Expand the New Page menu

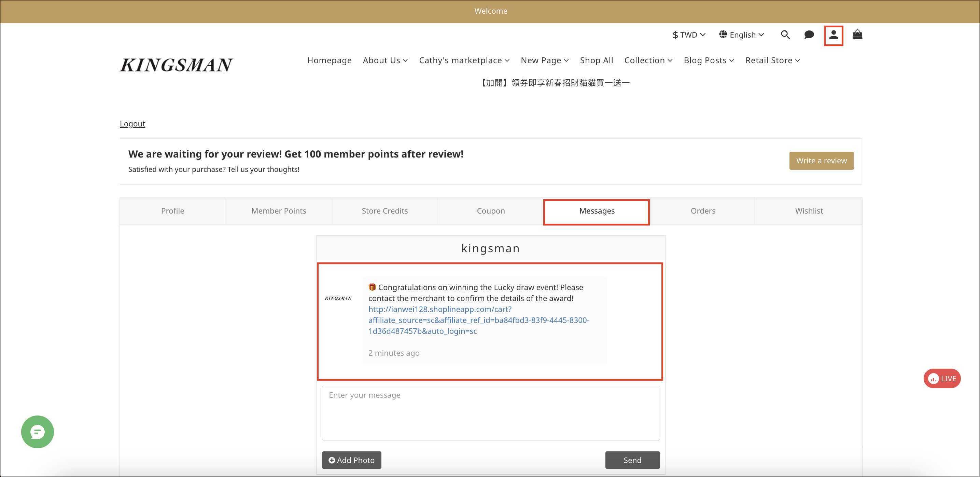[545, 60]
